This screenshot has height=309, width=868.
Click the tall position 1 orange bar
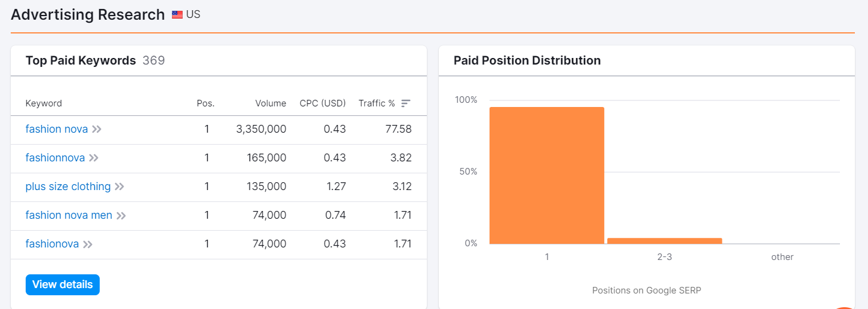point(547,175)
